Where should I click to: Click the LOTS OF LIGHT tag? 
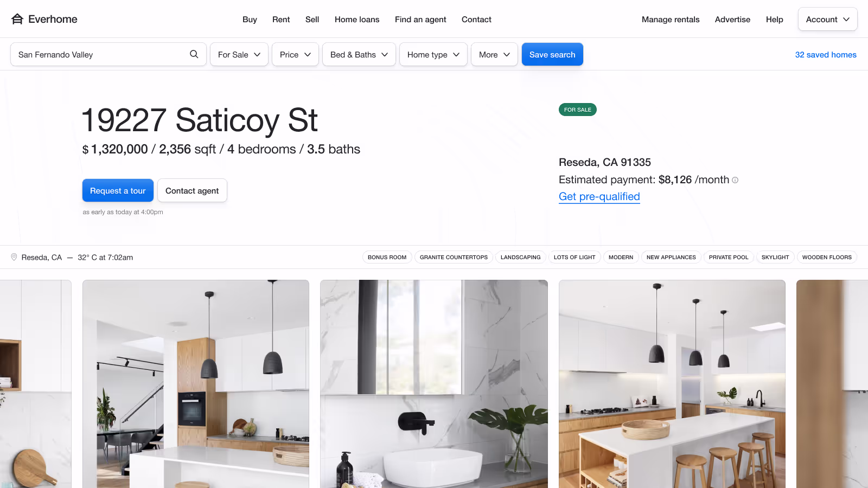575,257
